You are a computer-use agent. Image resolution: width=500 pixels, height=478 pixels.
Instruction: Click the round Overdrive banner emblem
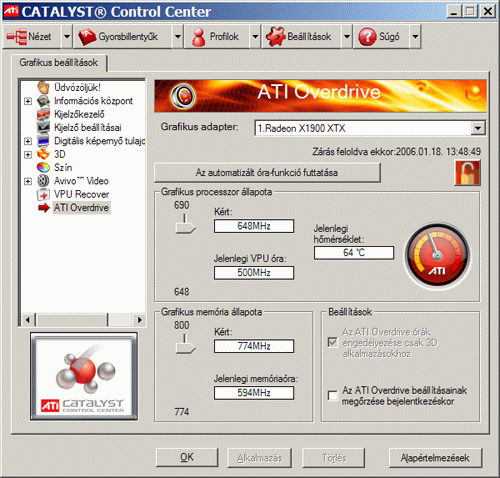[182, 96]
